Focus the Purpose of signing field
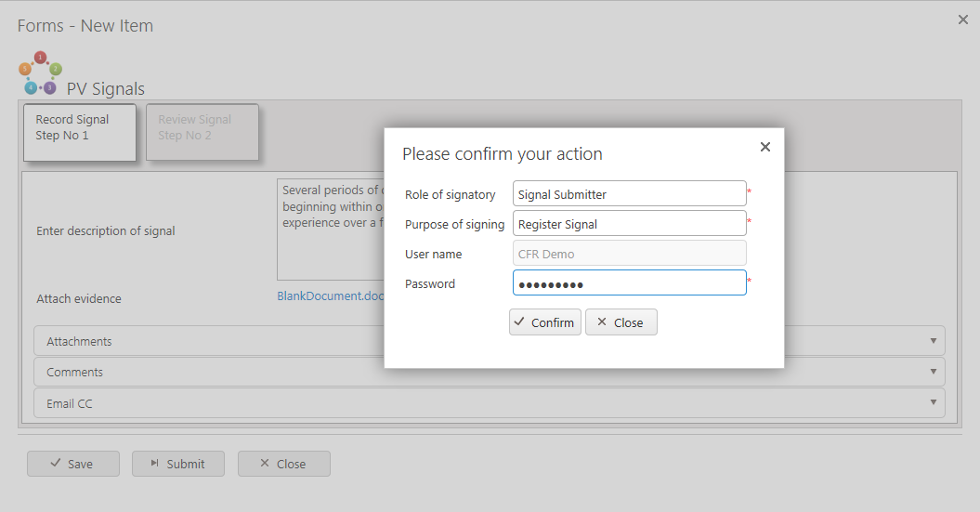980x512 pixels. coord(629,224)
